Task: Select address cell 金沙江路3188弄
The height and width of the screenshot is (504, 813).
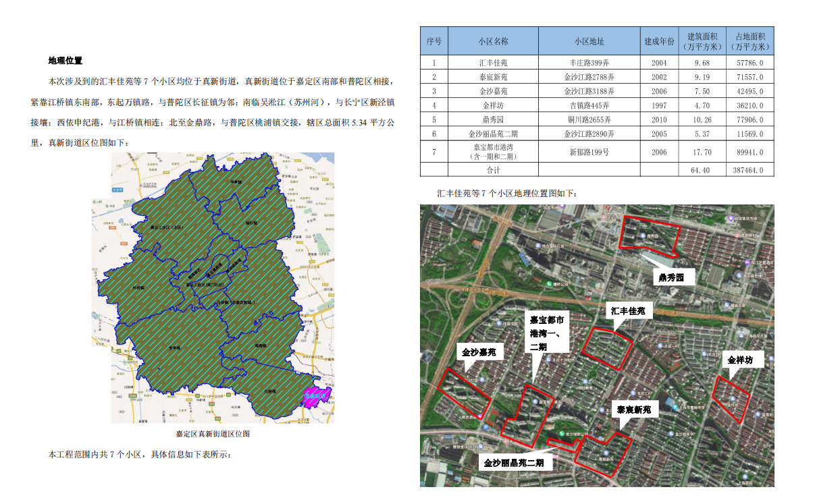Action: point(589,91)
